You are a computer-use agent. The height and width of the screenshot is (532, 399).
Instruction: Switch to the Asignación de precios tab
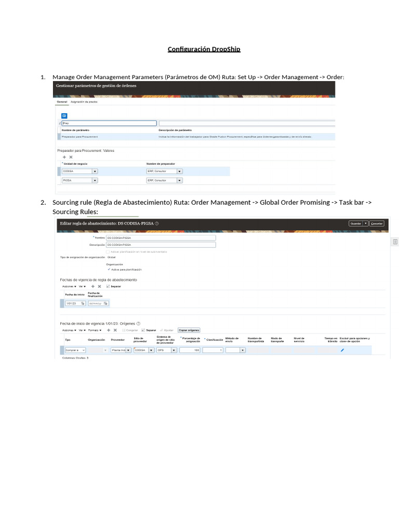click(84, 102)
